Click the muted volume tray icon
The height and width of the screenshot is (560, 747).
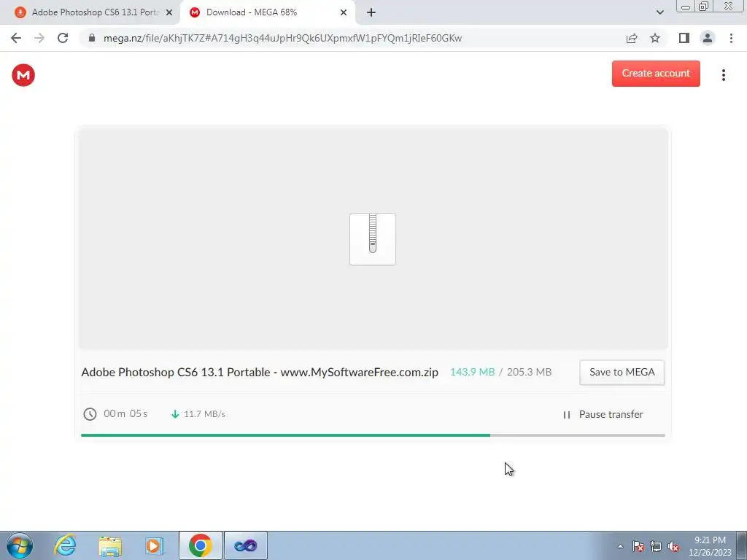[x=673, y=546]
